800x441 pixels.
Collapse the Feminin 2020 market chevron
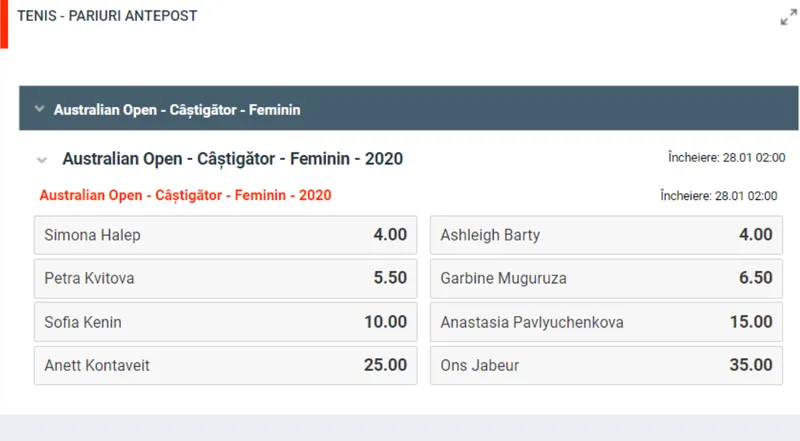42,160
